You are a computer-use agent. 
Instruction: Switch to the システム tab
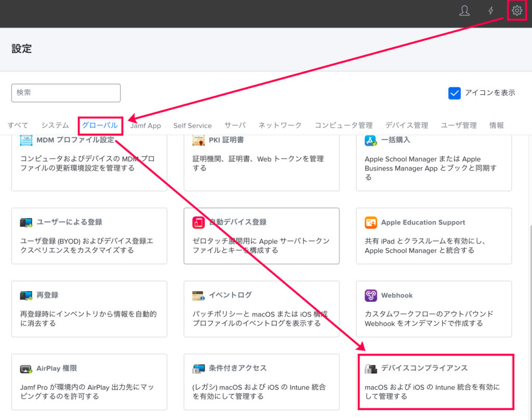(x=55, y=126)
